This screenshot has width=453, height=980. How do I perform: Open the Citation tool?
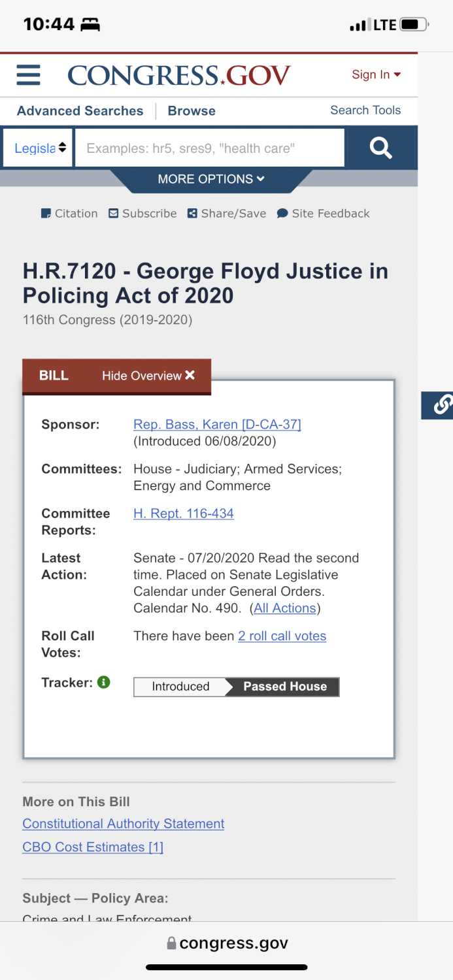[x=69, y=214]
